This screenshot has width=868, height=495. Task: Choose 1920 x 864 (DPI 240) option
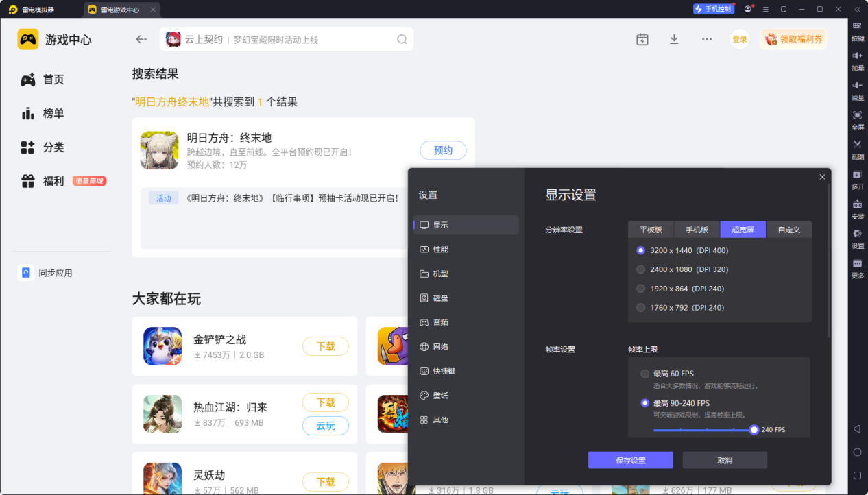coord(641,289)
